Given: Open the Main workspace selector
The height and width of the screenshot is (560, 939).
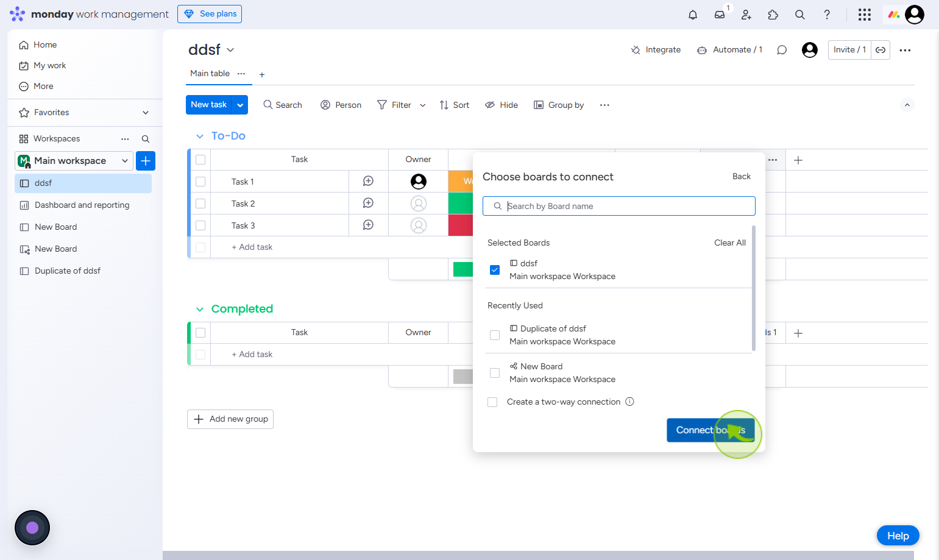Looking at the screenshot, I should 74,161.
